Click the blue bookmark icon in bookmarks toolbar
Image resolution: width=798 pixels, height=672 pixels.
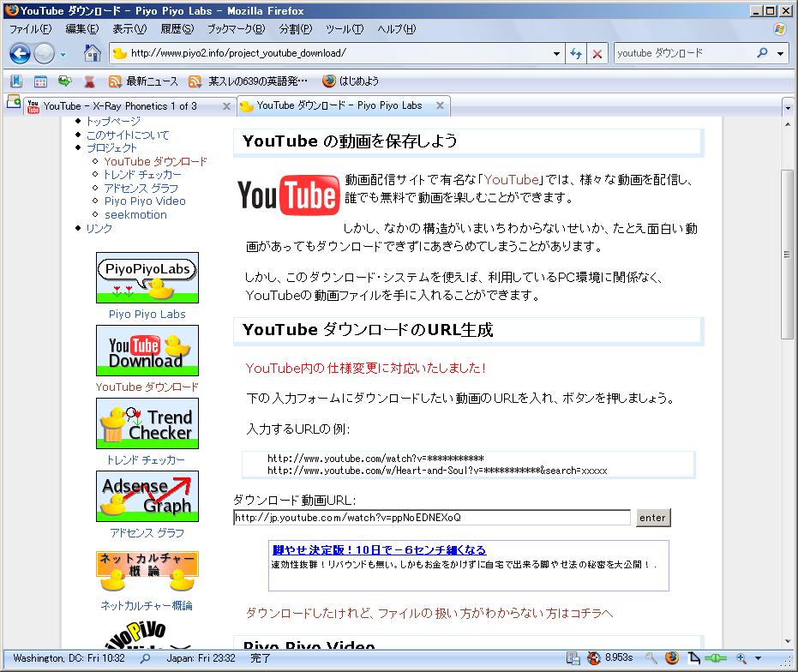click(x=16, y=81)
